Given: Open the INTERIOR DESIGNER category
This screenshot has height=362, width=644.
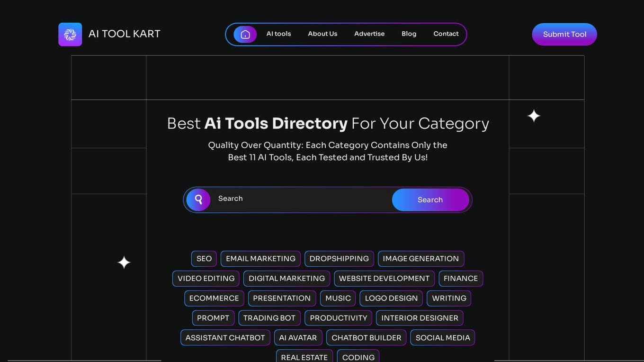Looking at the screenshot, I should coord(420,318).
